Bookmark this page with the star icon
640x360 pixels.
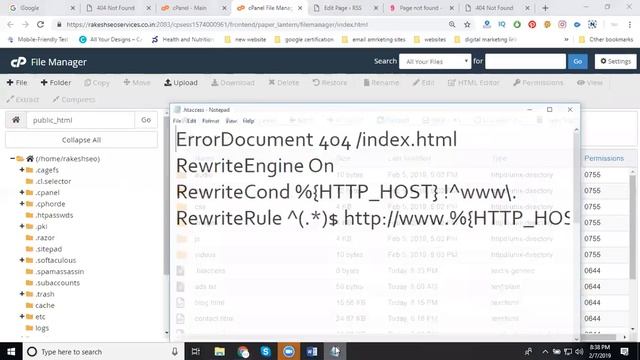(x=467, y=24)
